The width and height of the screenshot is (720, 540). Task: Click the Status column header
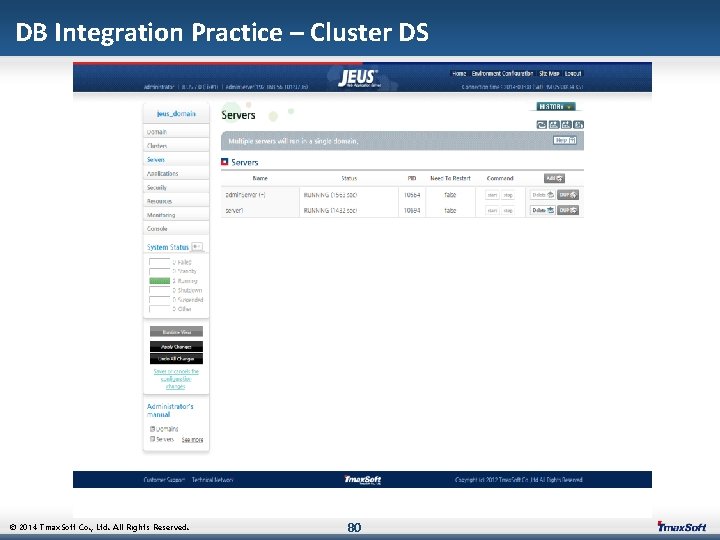click(x=349, y=178)
